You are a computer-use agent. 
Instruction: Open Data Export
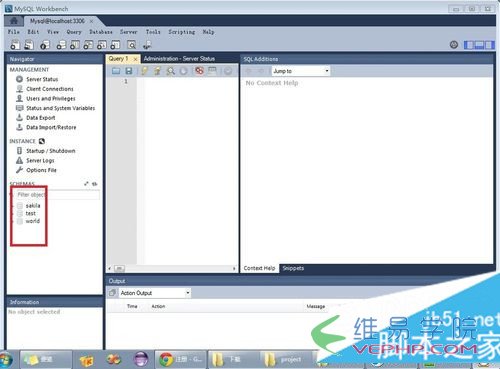41,118
